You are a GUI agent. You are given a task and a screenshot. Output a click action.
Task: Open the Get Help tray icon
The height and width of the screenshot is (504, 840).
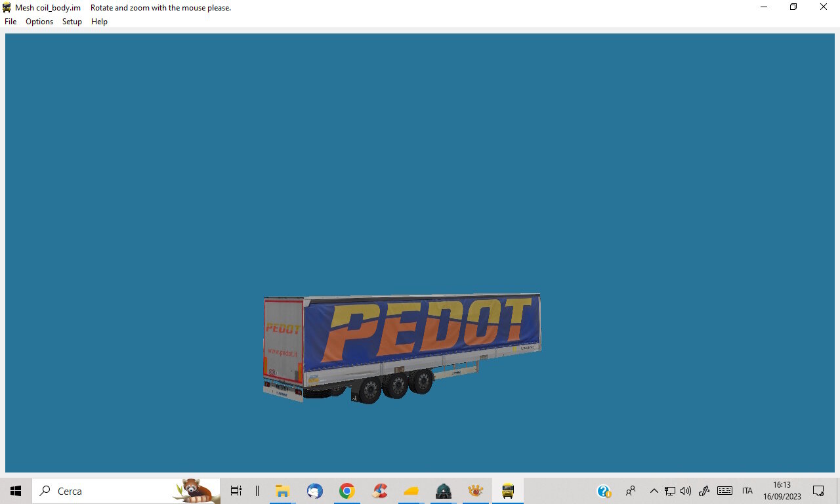tap(604, 491)
